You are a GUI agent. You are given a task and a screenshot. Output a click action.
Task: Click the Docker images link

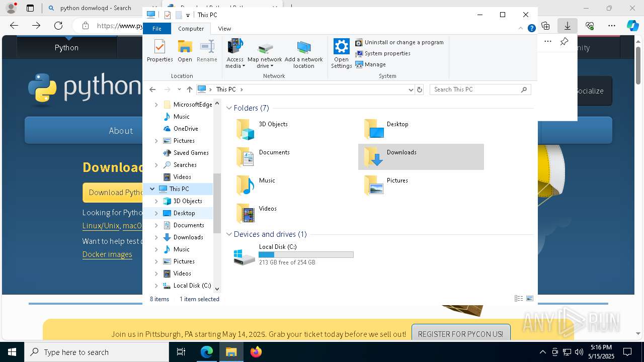[107, 254]
